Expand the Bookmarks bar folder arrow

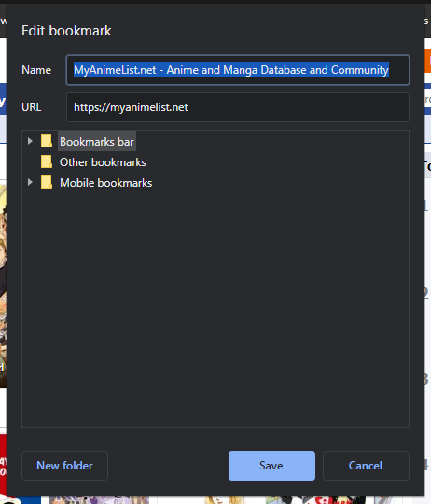pos(30,141)
